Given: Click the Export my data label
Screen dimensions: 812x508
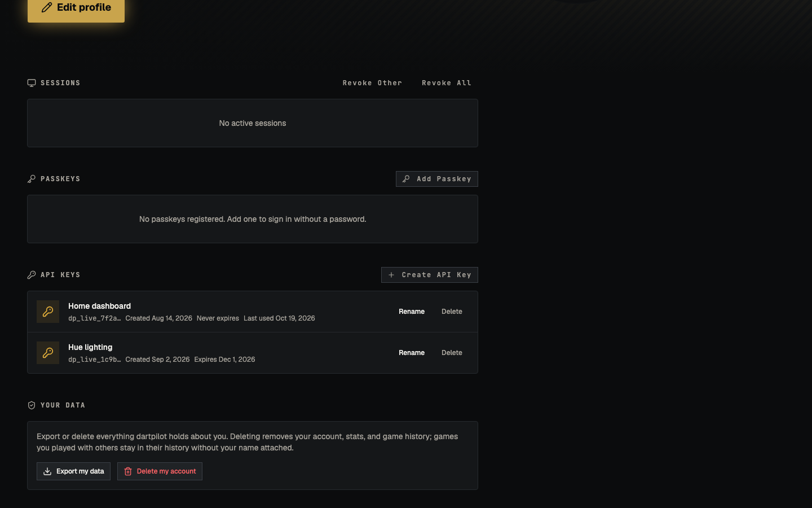Looking at the screenshot, I should tap(80, 471).
